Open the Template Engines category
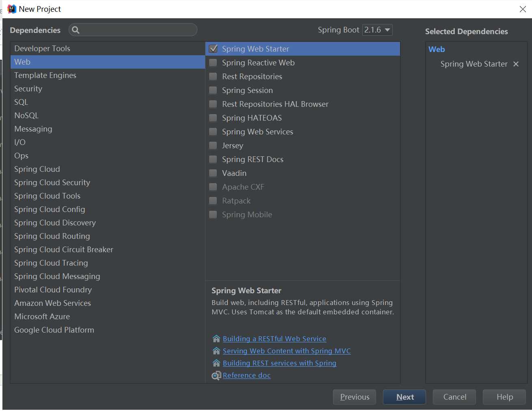The image size is (532, 411). point(108,75)
